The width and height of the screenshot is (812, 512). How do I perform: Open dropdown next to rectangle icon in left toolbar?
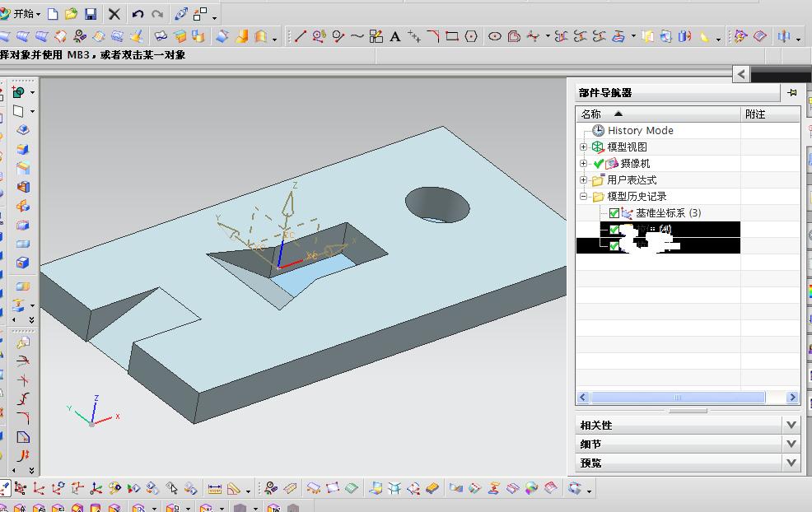coord(33,111)
